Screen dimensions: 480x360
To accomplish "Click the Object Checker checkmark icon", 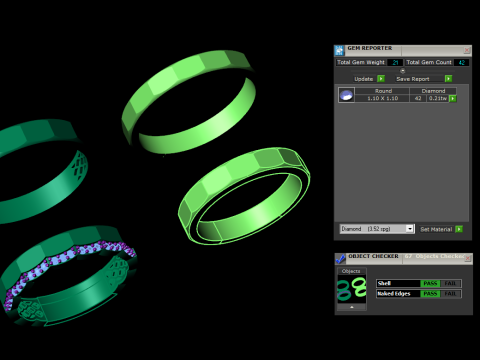I will [x=340, y=259].
